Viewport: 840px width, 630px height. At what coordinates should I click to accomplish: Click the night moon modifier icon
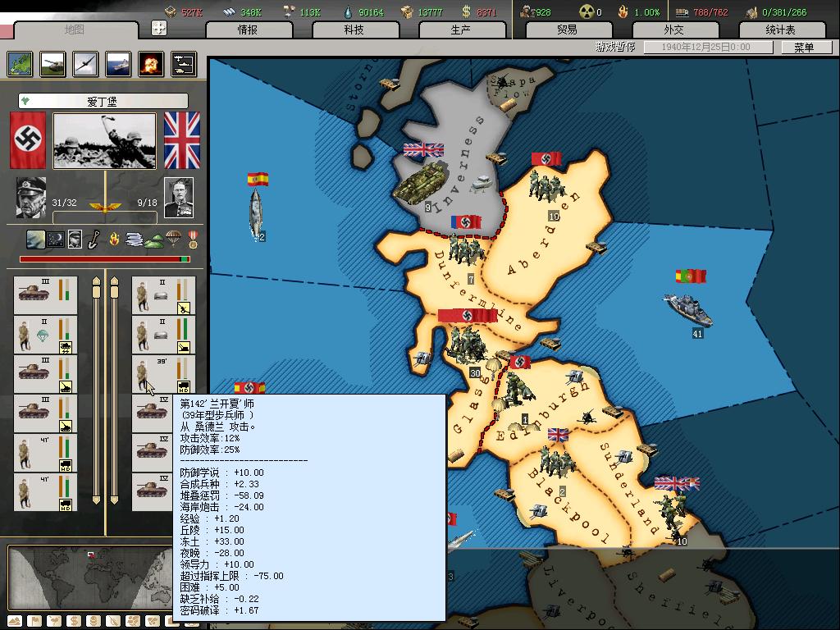tap(56, 239)
